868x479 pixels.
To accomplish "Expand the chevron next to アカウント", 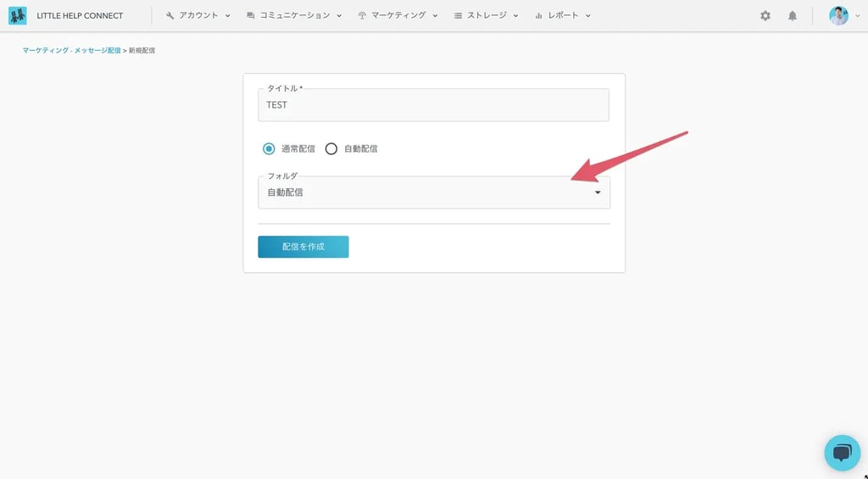I will coord(227,16).
